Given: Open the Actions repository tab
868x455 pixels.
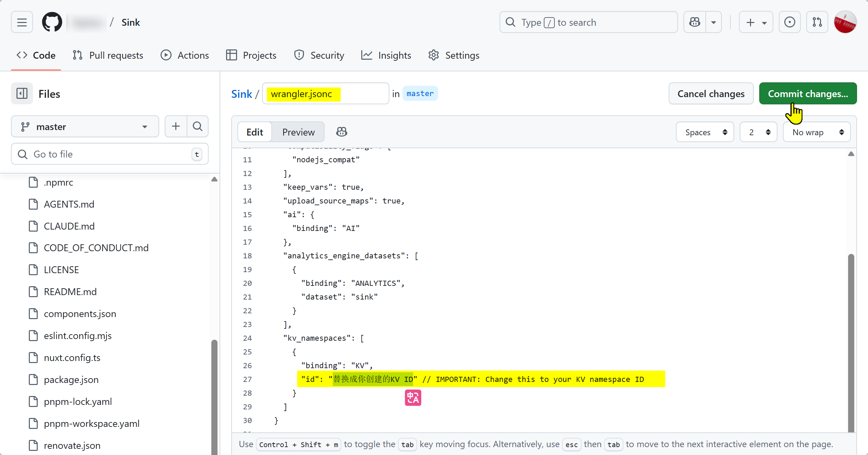Looking at the screenshot, I should [185, 55].
